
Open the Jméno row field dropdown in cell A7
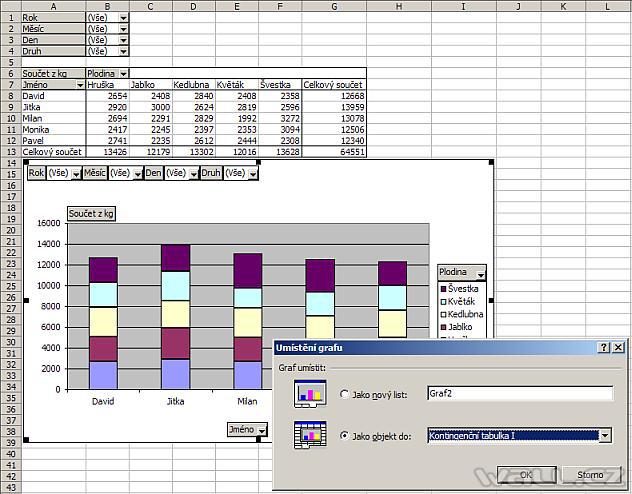pos(80,85)
